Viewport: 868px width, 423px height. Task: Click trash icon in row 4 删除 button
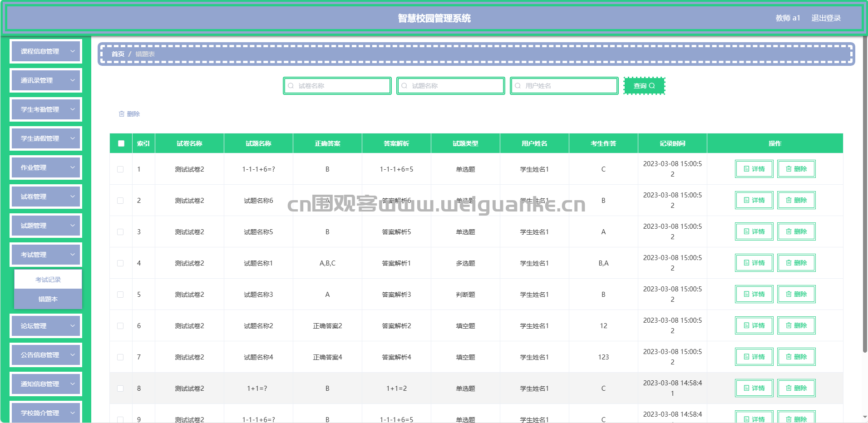click(x=789, y=263)
